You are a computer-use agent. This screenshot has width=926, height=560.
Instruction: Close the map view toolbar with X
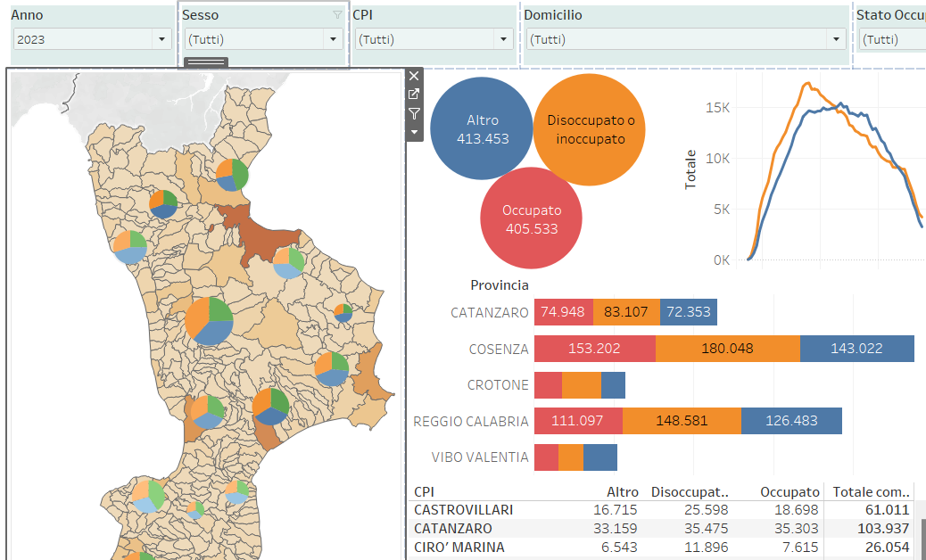coord(413,76)
